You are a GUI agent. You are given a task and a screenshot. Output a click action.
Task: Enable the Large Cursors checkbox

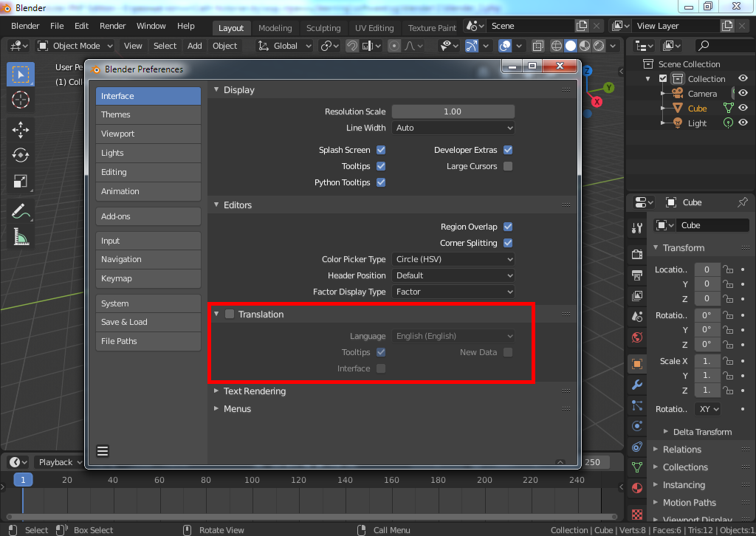tap(508, 166)
